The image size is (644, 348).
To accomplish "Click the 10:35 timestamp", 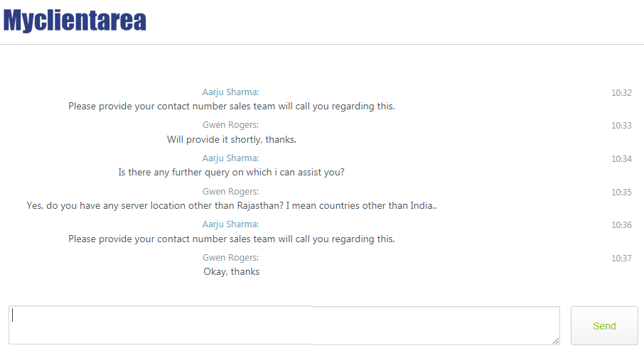I will pyautogui.click(x=621, y=192).
